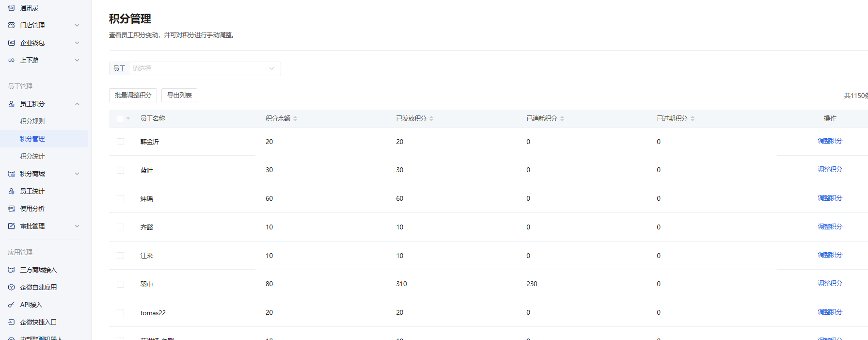Sort by 积分余额 column arrows

[x=295, y=118]
